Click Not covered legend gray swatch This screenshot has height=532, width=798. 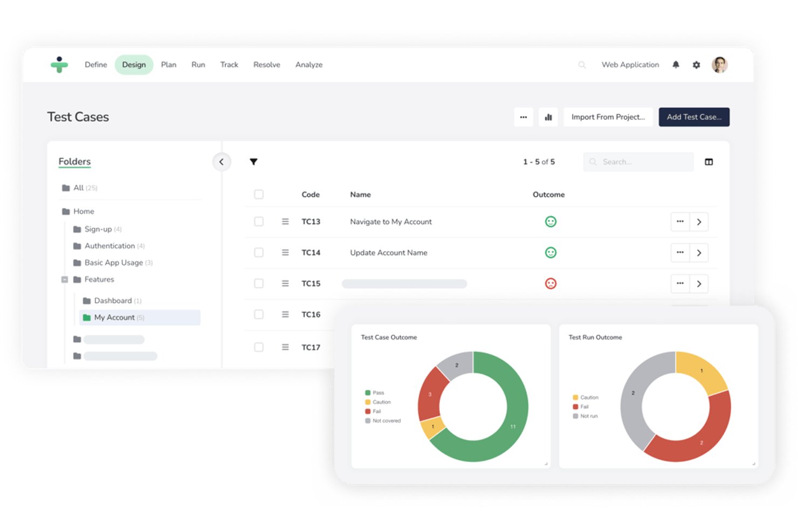pyautogui.click(x=368, y=421)
